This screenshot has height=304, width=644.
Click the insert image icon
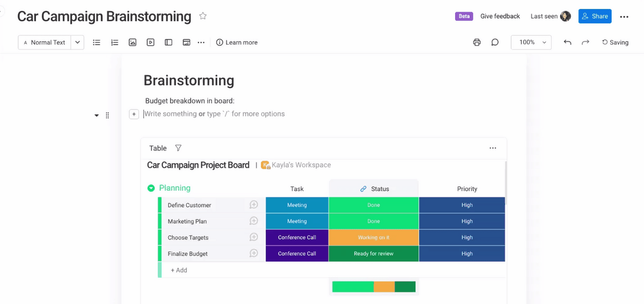coord(133,42)
